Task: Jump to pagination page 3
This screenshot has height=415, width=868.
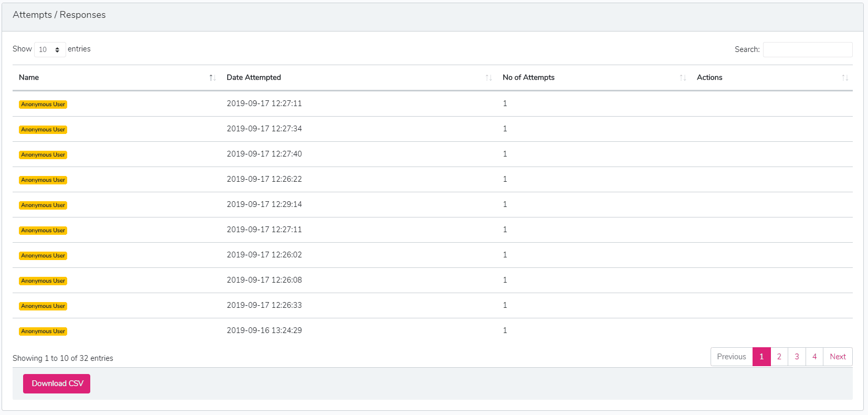Action: tap(797, 357)
